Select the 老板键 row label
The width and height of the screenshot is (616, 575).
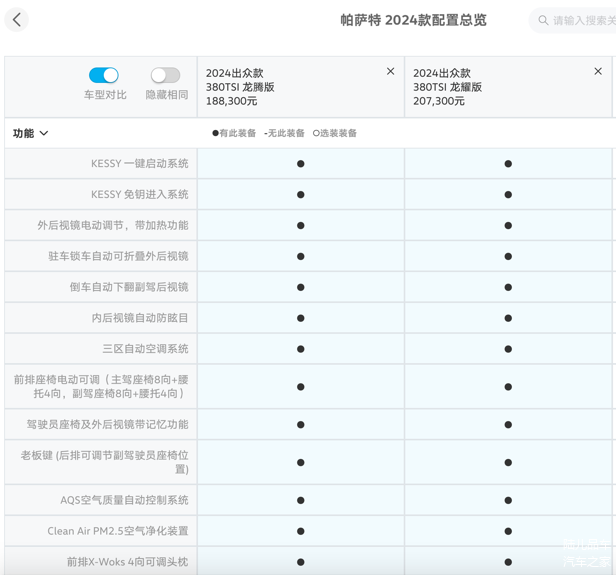pyautogui.click(x=104, y=462)
